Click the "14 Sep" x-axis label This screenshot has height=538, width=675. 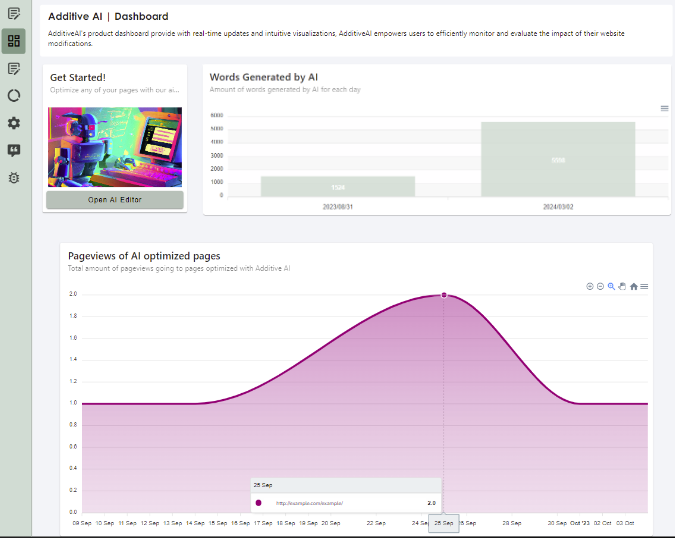[x=195, y=523]
